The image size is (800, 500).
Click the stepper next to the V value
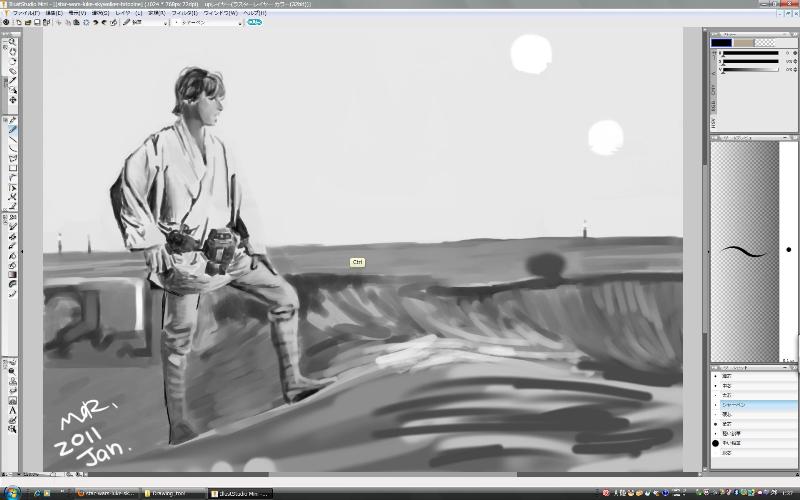click(795, 69)
